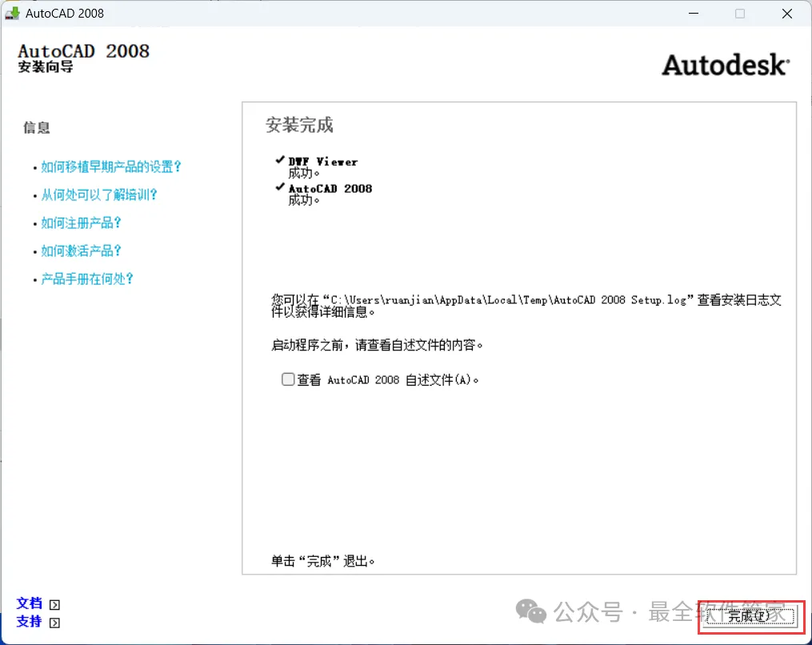Open link 从何处可以了解培训?
Screen dimensions: 812x645
[x=99, y=194]
